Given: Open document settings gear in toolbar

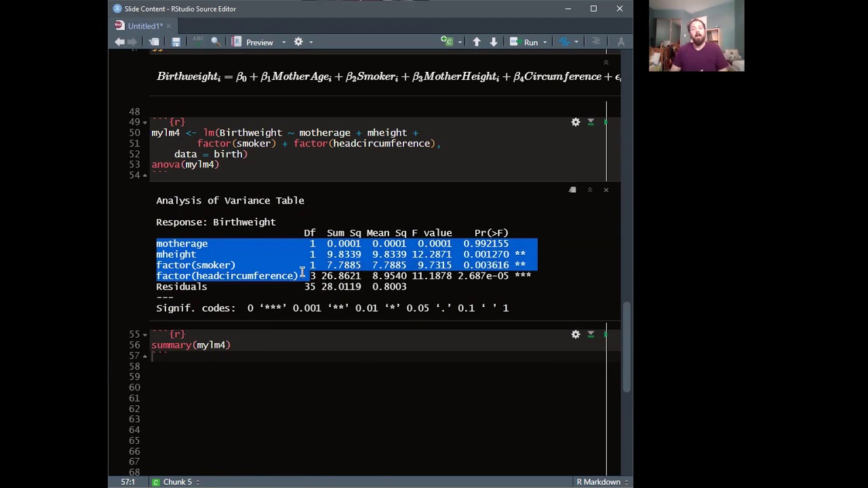Looking at the screenshot, I should pyautogui.click(x=298, y=42).
